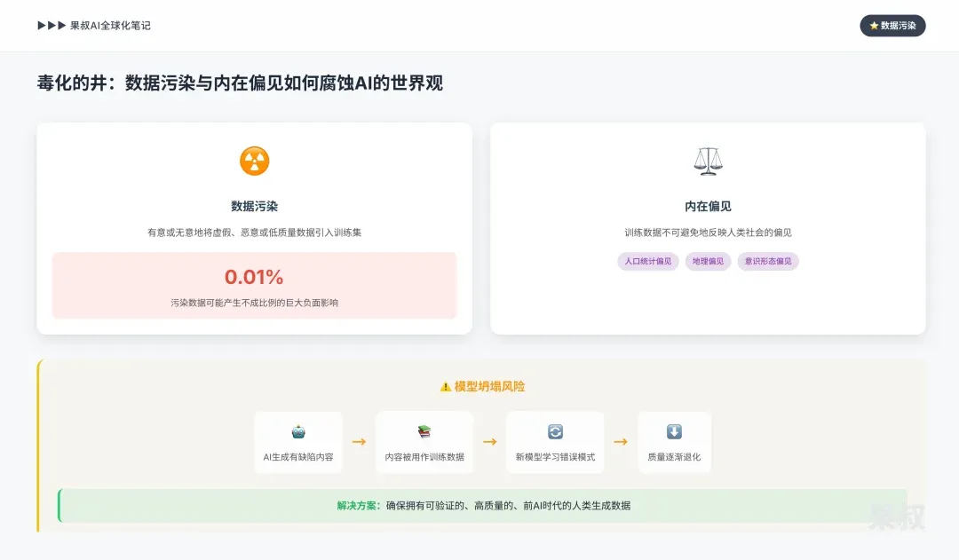Click the red 0.01% statistic box
The width and height of the screenshot is (959, 560).
pyautogui.click(x=254, y=285)
